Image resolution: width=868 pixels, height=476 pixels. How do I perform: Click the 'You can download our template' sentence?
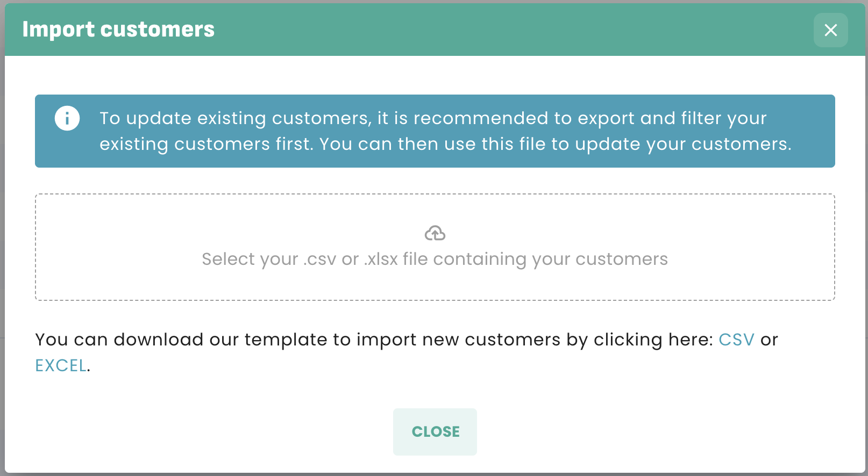pos(269,340)
